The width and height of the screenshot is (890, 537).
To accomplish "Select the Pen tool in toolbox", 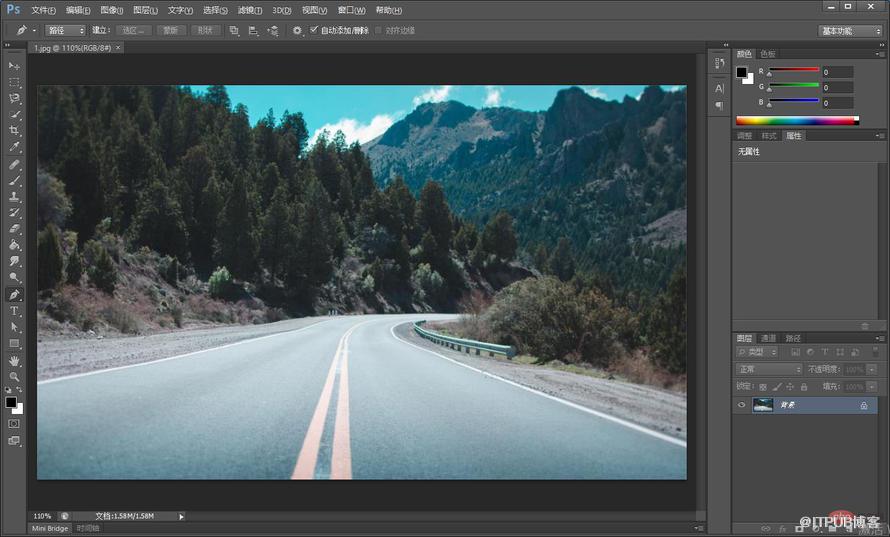I will point(14,295).
